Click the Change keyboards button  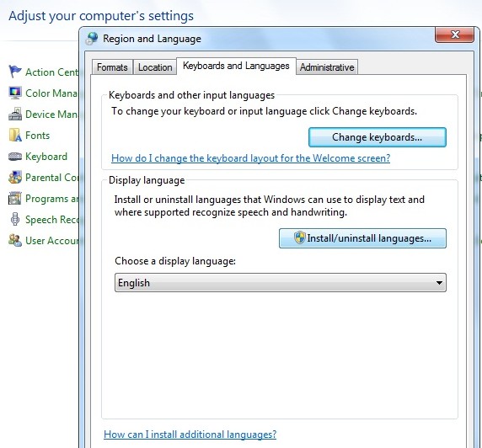(x=378, y=137)
